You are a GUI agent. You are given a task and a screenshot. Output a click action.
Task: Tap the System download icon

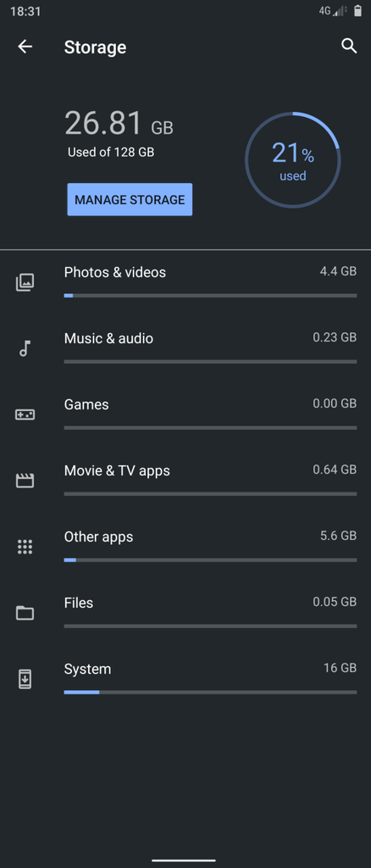(x=25, y=679)
